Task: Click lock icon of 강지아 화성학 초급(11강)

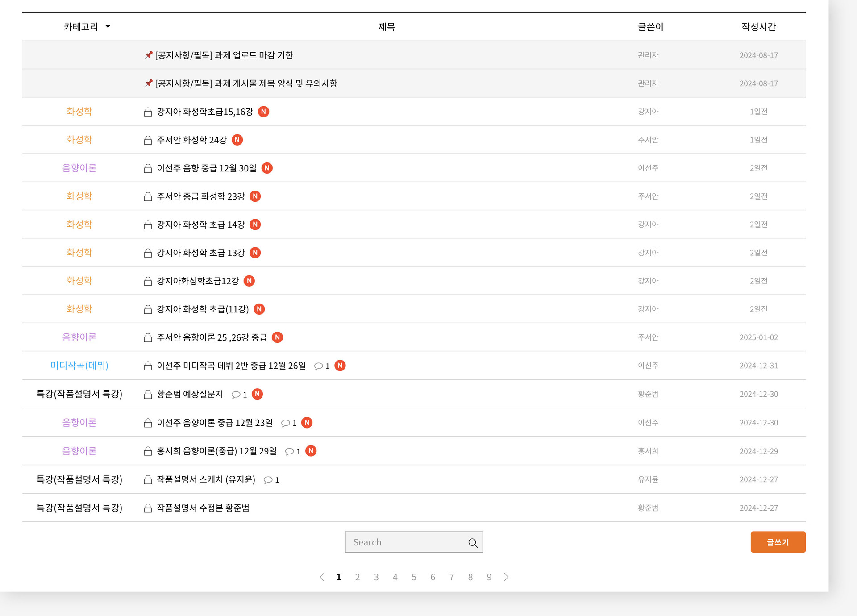Action: point(148,309)
